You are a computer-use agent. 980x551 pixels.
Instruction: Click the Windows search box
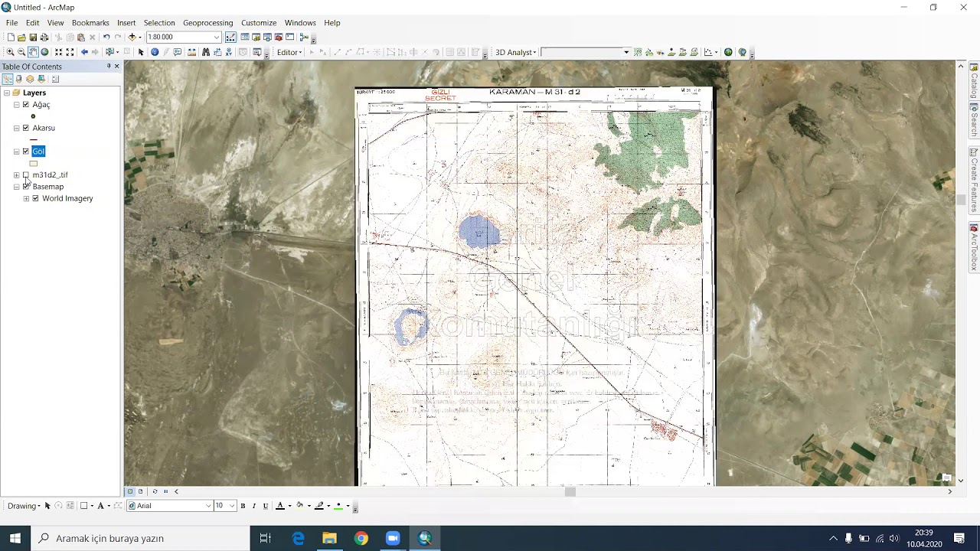(x=140, y=538)
